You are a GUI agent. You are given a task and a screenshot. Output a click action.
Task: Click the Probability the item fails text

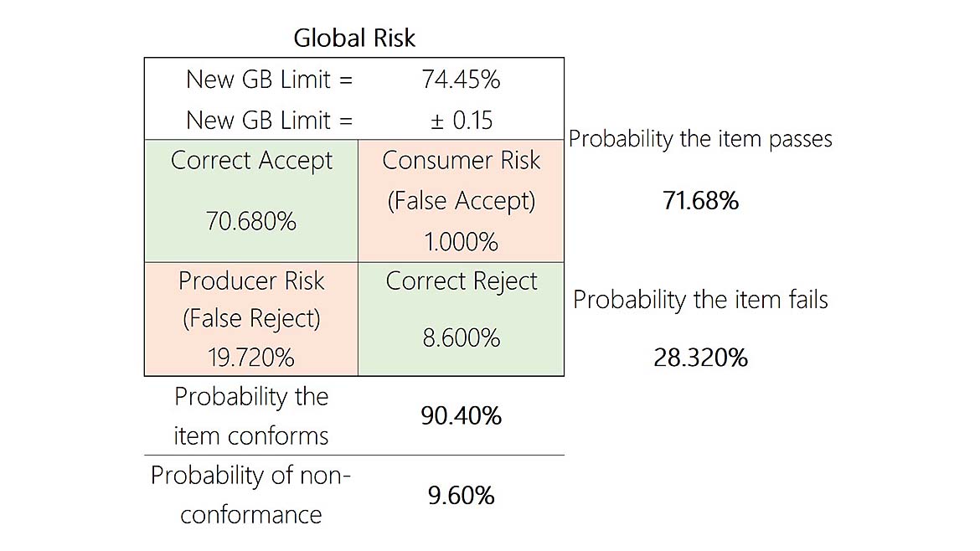point(700,300)
